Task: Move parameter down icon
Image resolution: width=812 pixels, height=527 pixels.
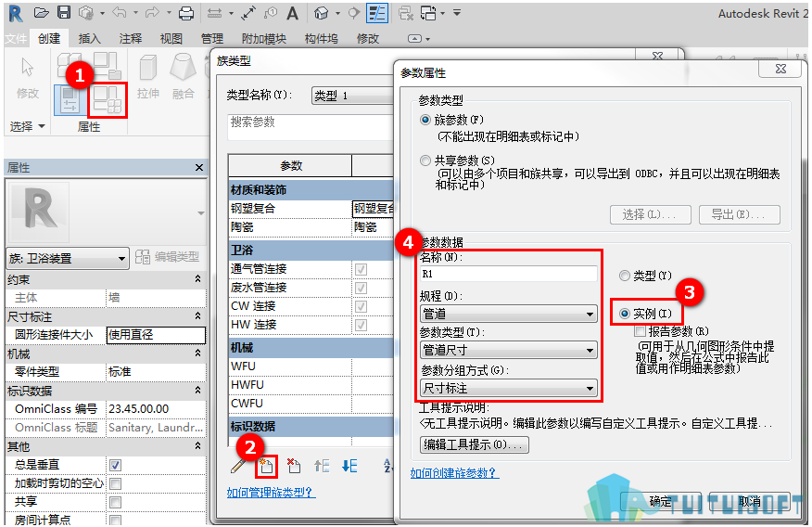Action: [349, 466]
